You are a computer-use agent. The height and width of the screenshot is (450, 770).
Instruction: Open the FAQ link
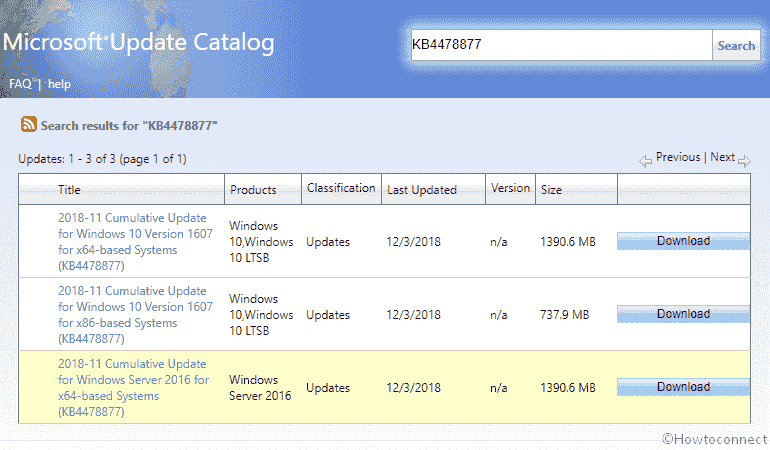pos(20,84)
